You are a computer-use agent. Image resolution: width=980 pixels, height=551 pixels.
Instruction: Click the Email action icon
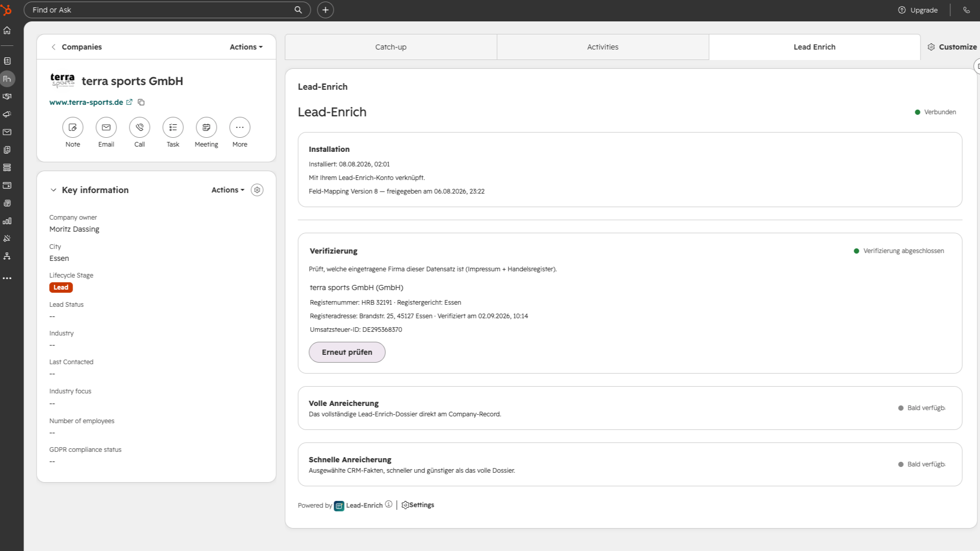pyautogui.click(x=106, y=127)
